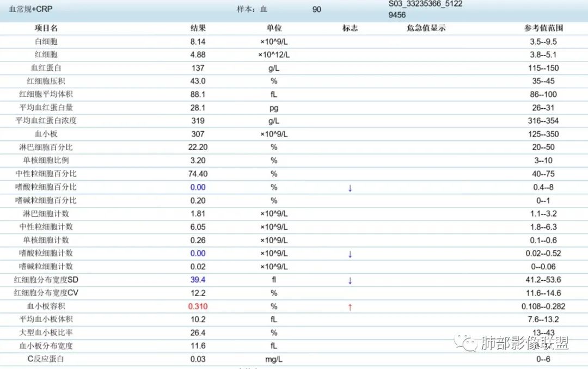Click the 血小板 result 307
The height and width of the screenshot is (369, 588).
(198, 134)
